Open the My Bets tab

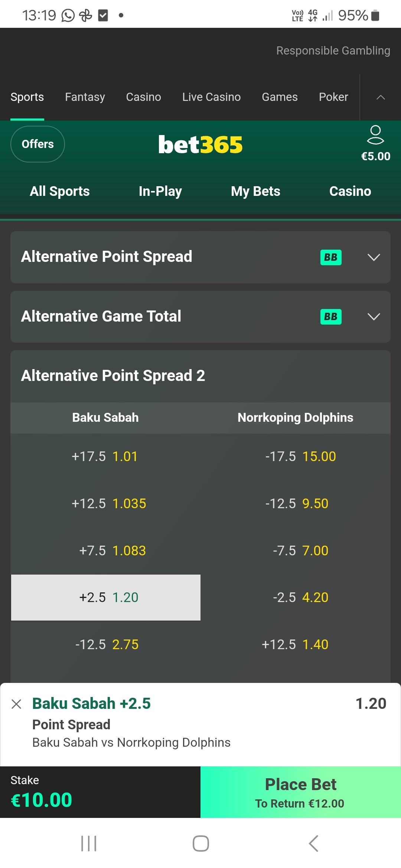click(255, 191)
